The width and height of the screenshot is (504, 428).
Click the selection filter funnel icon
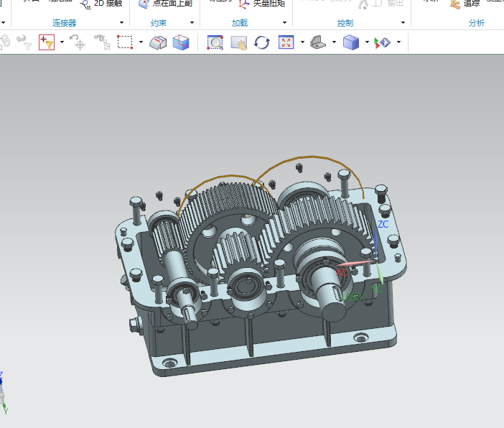click(47, 42)
